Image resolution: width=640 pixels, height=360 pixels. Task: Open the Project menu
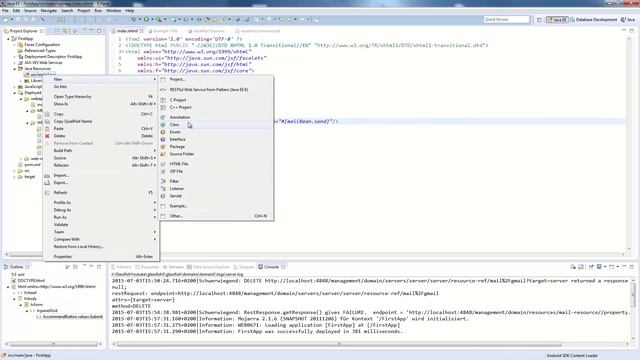click(84, 11)
